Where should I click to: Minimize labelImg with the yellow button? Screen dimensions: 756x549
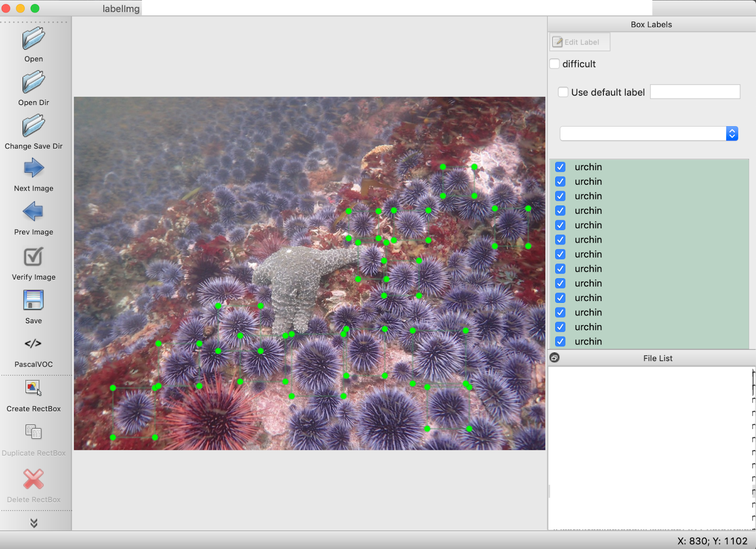click(20, 9)
